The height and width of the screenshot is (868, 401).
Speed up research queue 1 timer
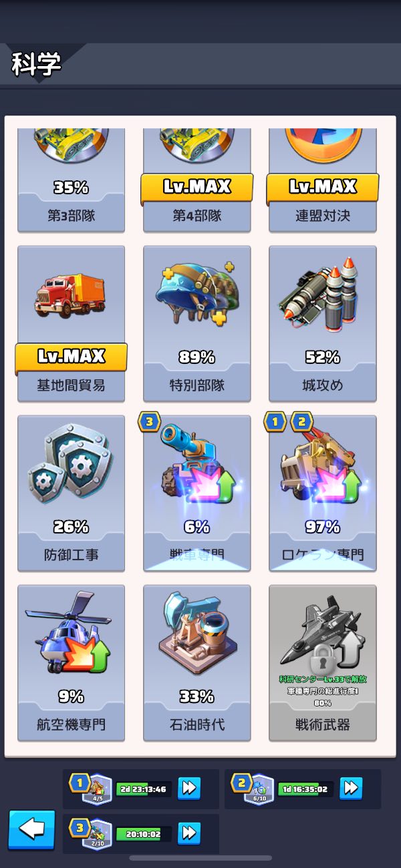[189, 789]
